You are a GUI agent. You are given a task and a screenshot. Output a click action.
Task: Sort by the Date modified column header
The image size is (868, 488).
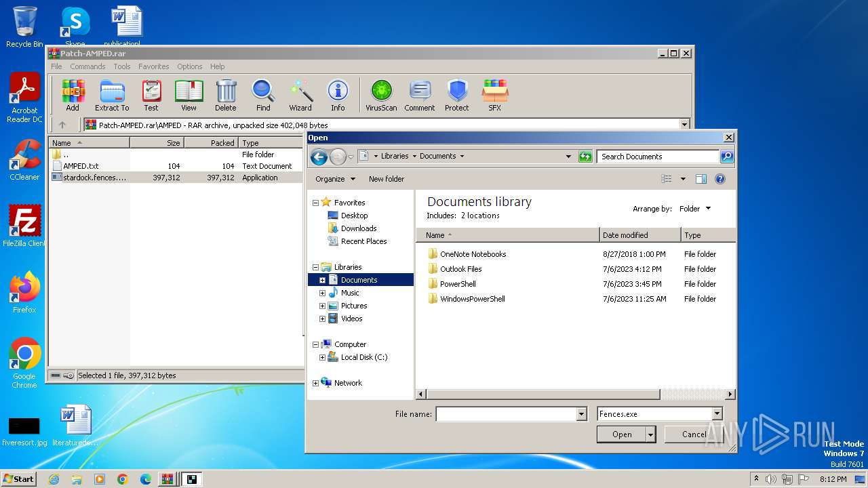point(640,235)
